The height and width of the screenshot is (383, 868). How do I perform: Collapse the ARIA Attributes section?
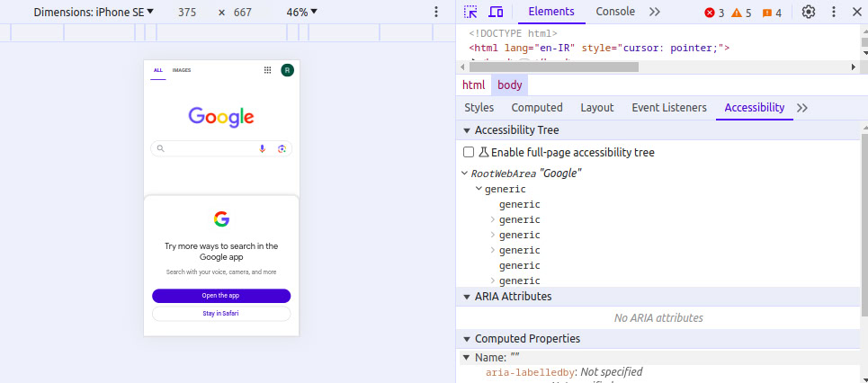point(466,297)
